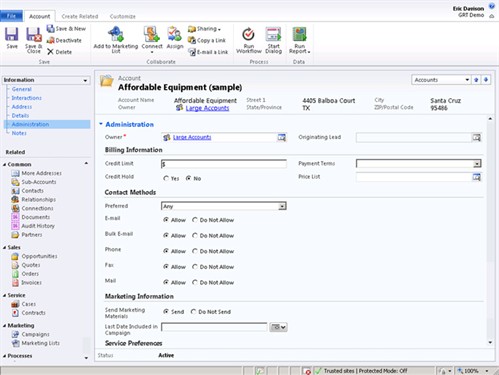The height and width of the screenshot is (375, 499).
Task: Select Allow for Bulk E-mail
Action: 166,235
